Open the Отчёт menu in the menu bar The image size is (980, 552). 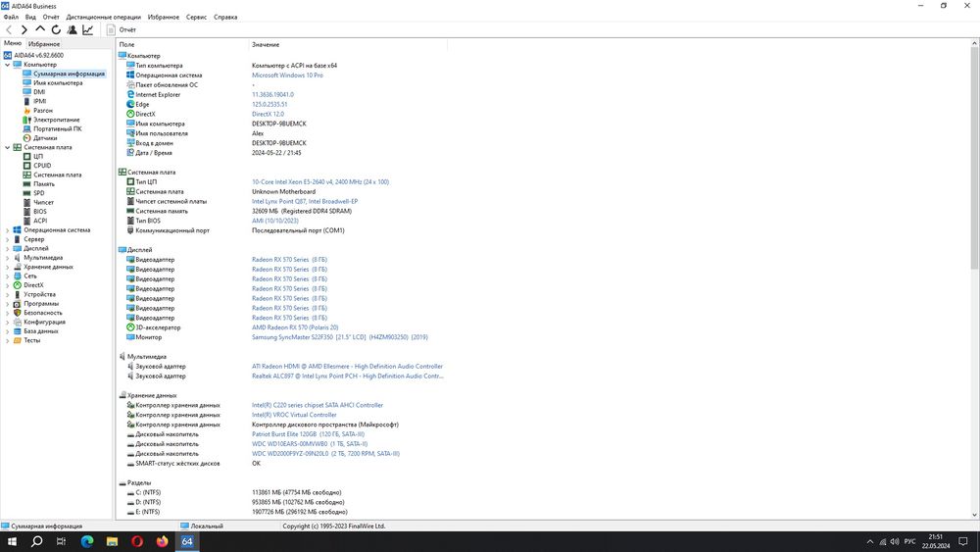(51, 17)
